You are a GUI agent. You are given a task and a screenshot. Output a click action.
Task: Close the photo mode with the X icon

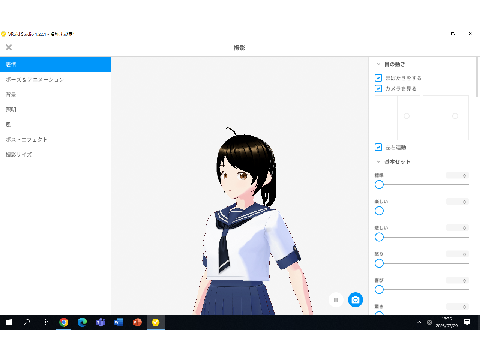(9, 47)
